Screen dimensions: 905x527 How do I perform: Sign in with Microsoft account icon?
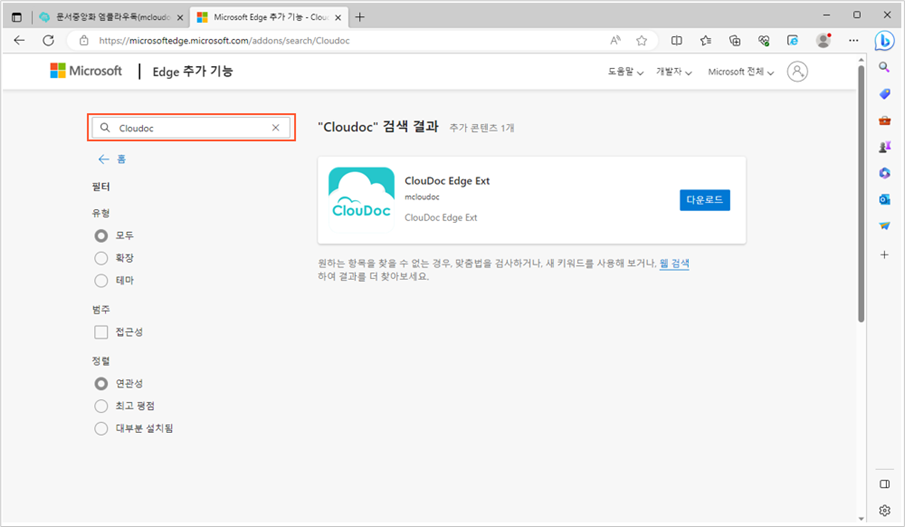click(x=797, y=72)
